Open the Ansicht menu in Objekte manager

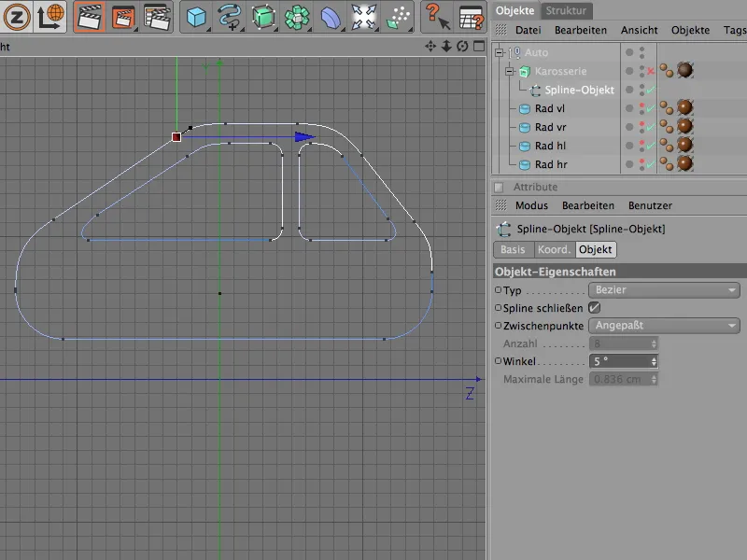639,30
